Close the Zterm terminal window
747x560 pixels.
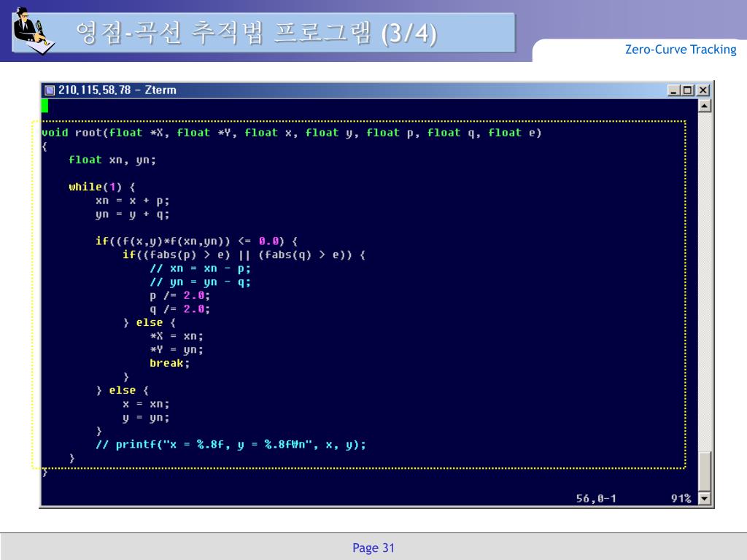tap(703, 90)
